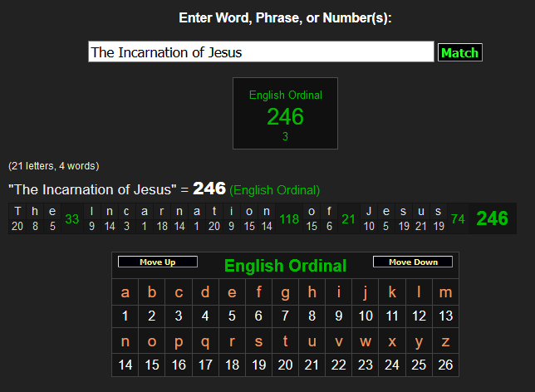Click the '(English Ordinal)' label beside the phrase result
535x392 pixels.
click(275, 190)
